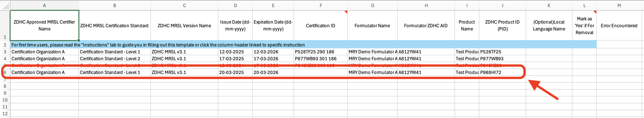Click issue date '17-03-2025'
The height and width of the screenshot is (118, 644).
point(235,58)
